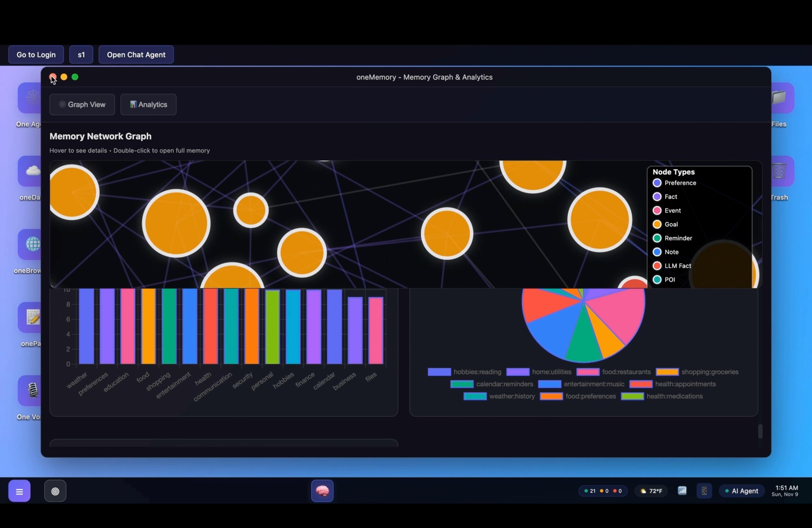812x528 pixels.
Task: Click the Go to Login button
Action: [x=36, y=55]
